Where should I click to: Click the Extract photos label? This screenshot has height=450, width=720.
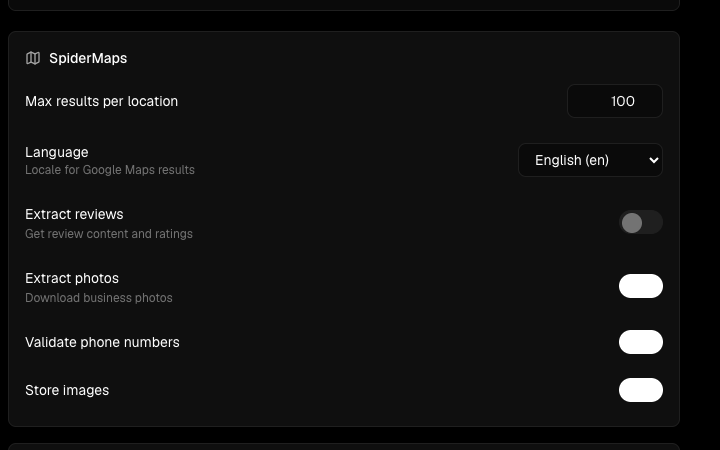tap(72, 278)
